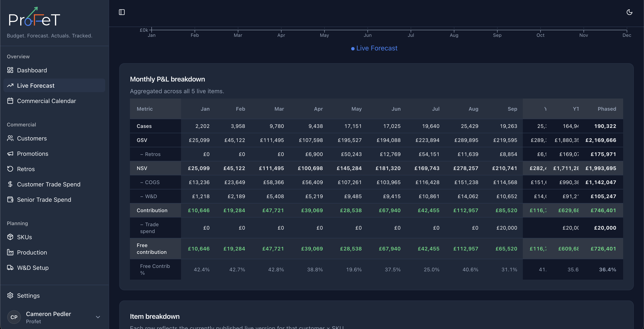Click the Jun tick on chart axis
The image size is (644, 329).
[368, 35]
